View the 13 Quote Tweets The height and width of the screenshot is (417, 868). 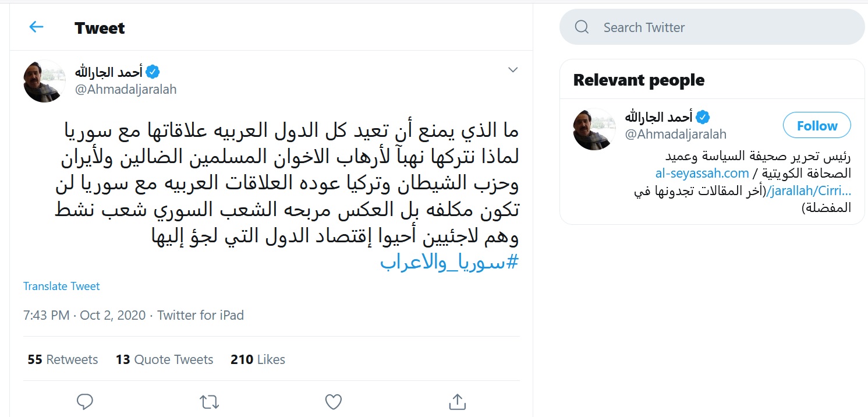coord(165,359)
